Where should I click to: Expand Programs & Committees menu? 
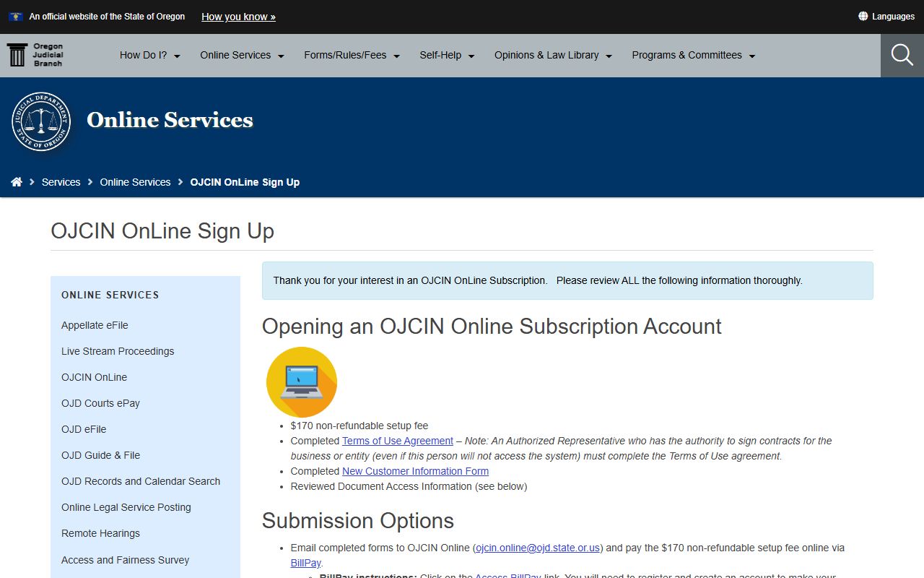coord(694,55)
